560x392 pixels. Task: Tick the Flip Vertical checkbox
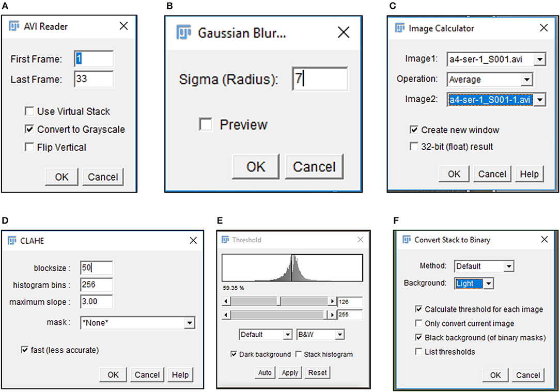(29, 147)
